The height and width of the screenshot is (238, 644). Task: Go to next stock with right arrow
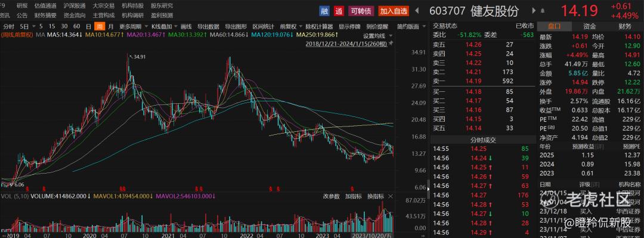[534, 11]
